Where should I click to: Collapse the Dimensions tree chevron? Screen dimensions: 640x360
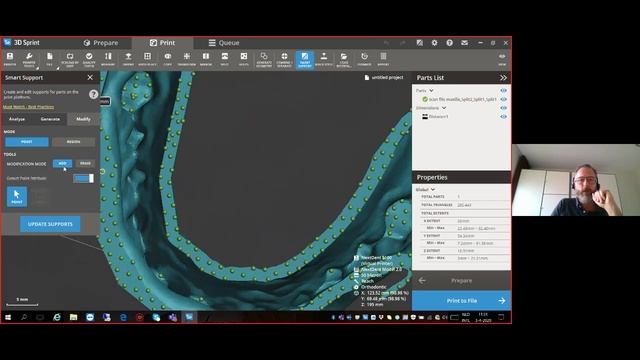pos(444,108)
